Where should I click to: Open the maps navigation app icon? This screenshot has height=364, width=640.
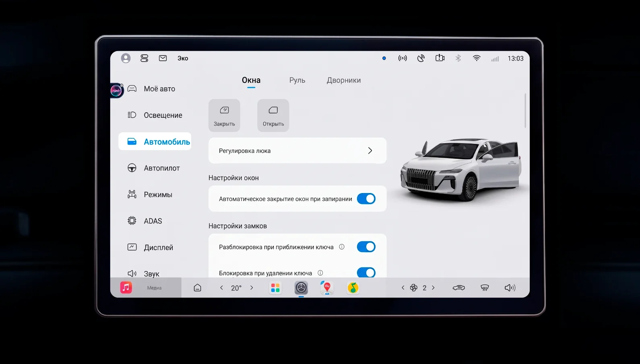coord(327,288)
